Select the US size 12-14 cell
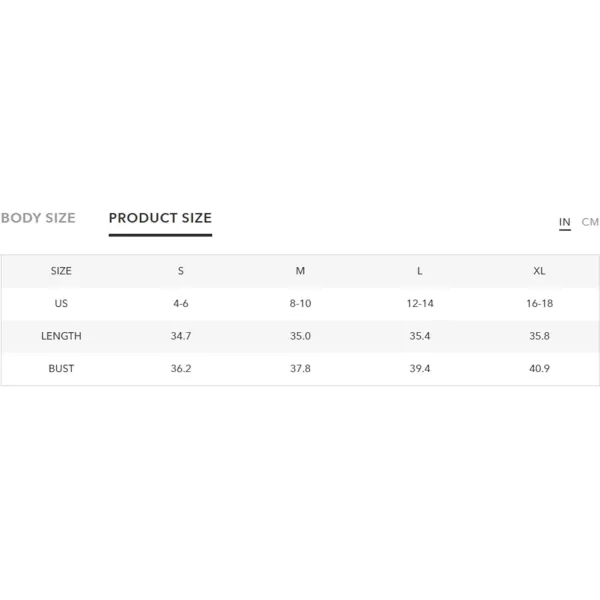The height and width of the screenshot is (600, 600). [x=420, y=303]
